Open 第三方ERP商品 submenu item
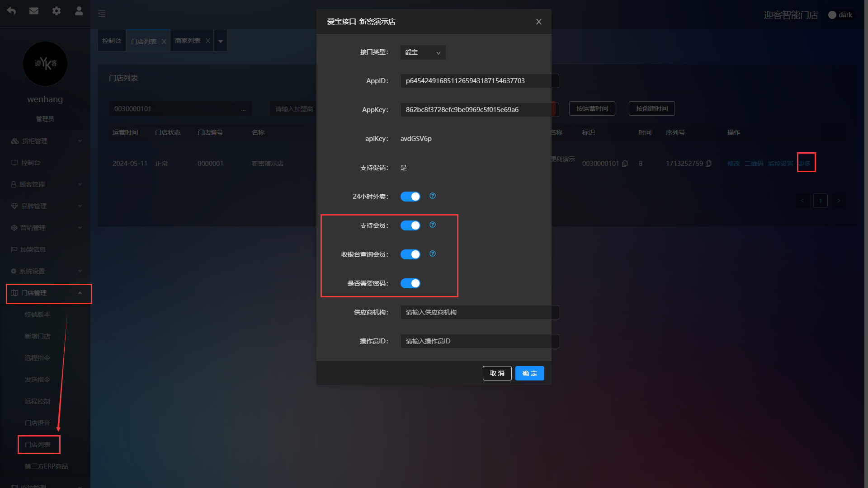This screenshot has height=488, width=868. coord(45,466)
